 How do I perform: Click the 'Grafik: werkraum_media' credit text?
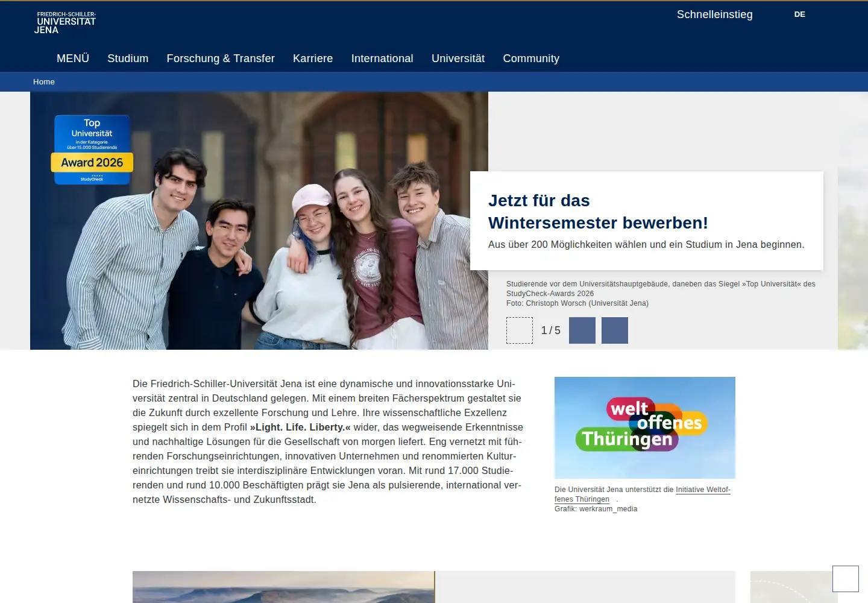(x=596, y=509)
